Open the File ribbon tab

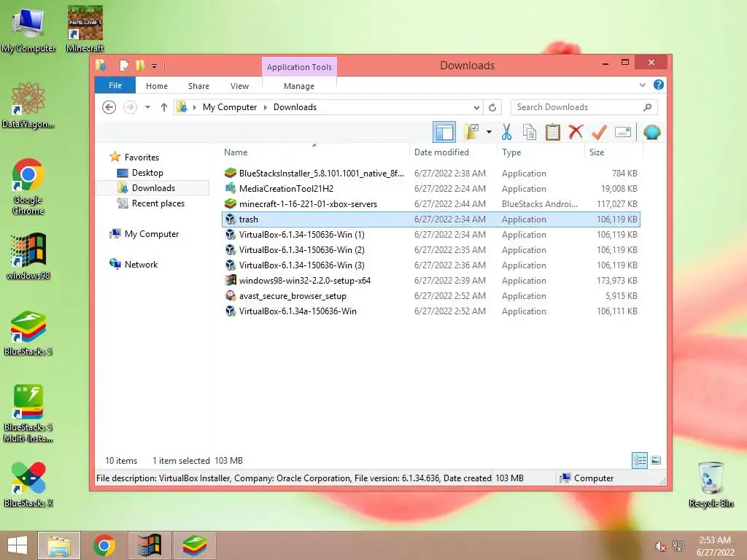click(115, 85)
